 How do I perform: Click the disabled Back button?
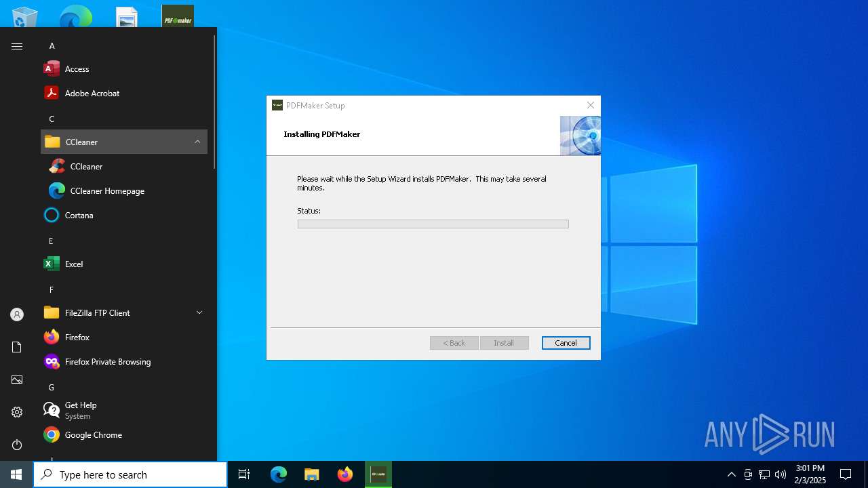pyautogui.click(x=454, y=343)
